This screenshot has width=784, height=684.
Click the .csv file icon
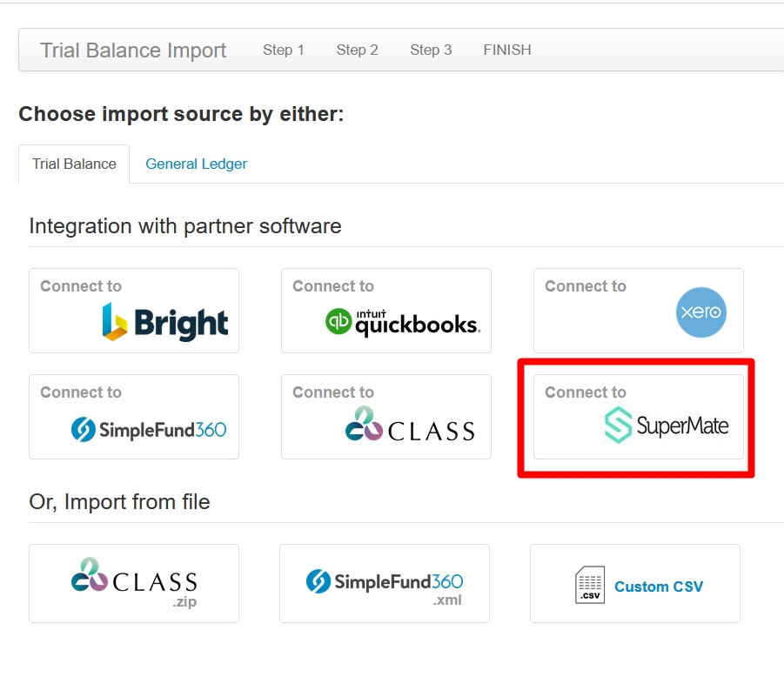coord(590,585)
